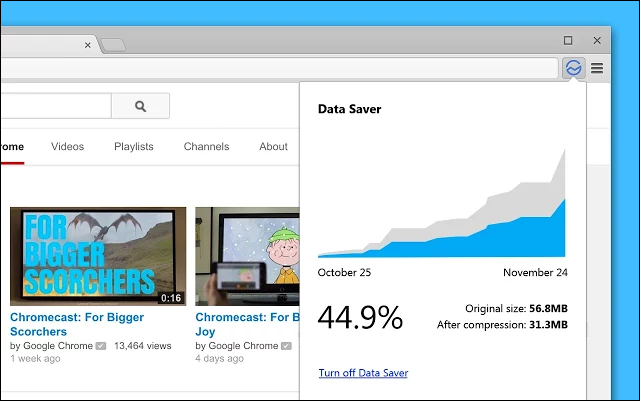
Task: Click the Data Saver heading
Action: [x=349, y=109]
